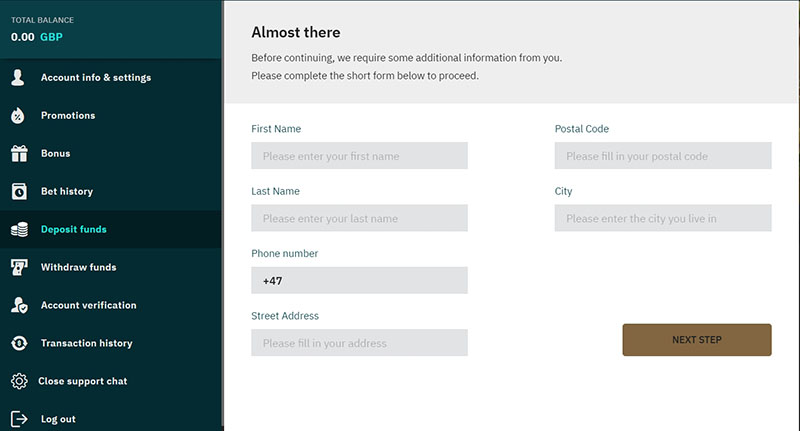
Task: Focus the First Name field
Action: click(359, 156)
